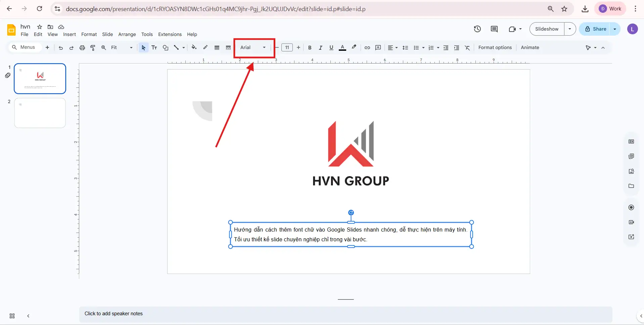Start the Slideshow
644x325 pixels.
pos(547,29)
